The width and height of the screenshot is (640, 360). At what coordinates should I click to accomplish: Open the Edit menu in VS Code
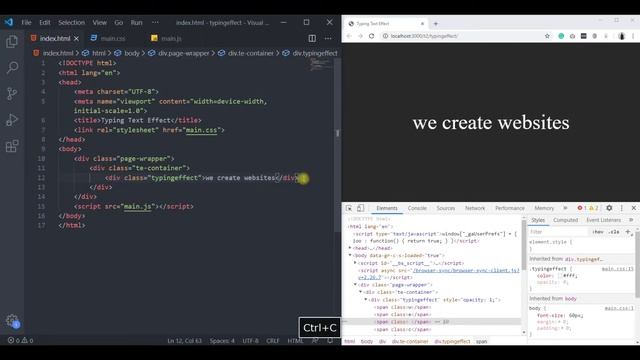tap(45, 22)
